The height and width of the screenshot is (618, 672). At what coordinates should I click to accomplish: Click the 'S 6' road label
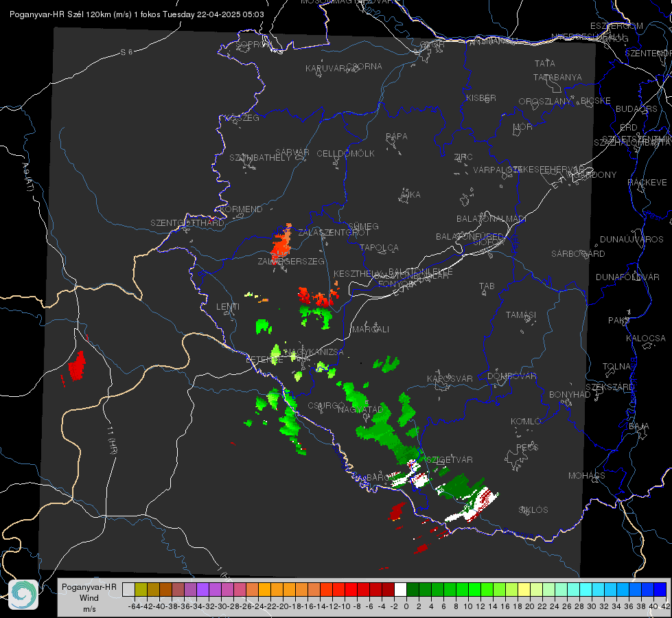126,52
